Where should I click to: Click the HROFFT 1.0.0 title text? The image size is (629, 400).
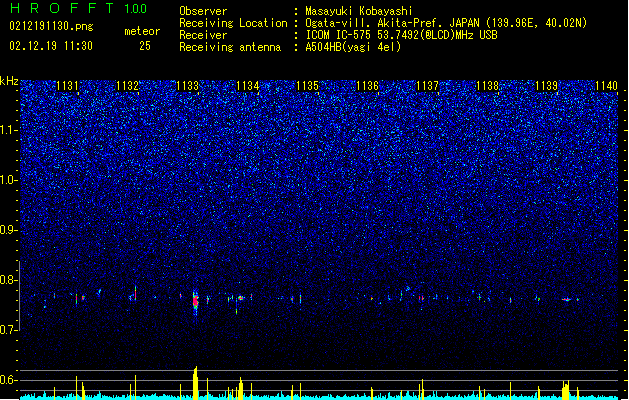(x=78, y=8)
